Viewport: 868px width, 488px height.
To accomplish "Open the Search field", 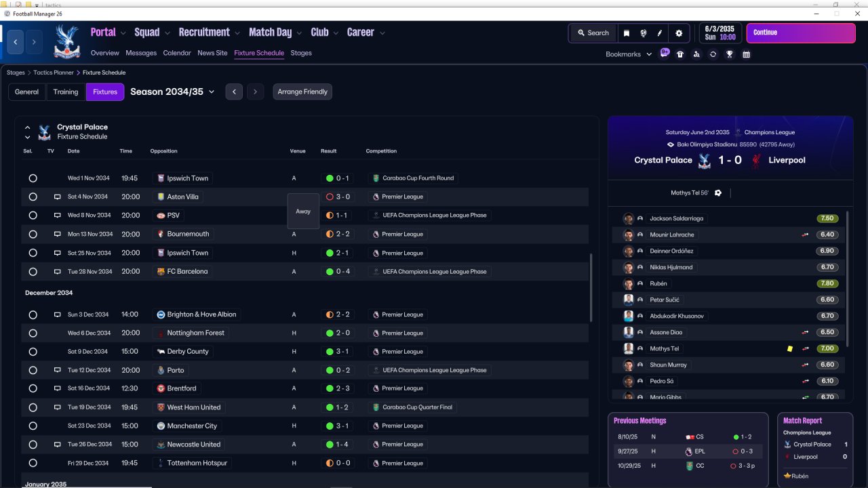I will [593, 33].
